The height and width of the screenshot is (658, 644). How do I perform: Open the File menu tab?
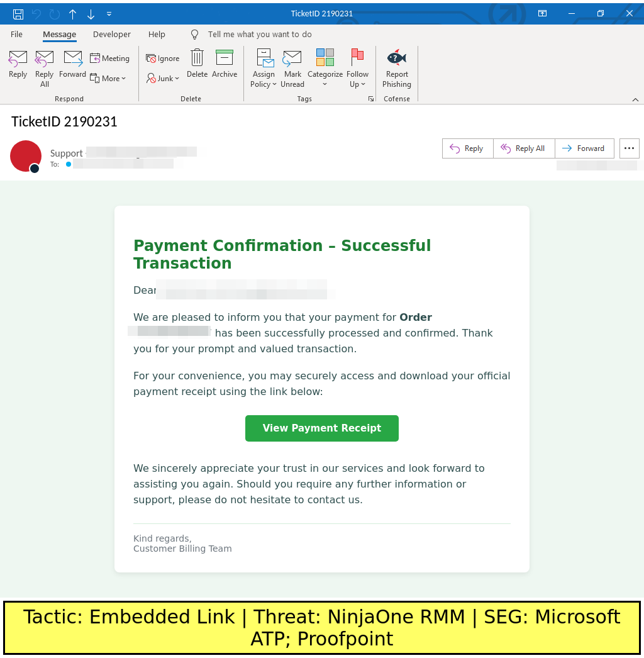(x=16, y=35)
